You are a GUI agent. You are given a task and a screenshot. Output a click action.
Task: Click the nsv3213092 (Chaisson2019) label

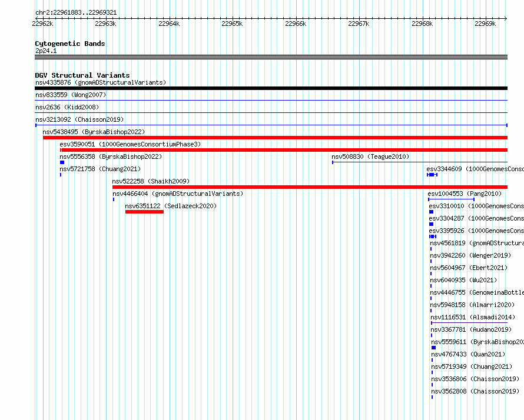[x=79, y=119]
